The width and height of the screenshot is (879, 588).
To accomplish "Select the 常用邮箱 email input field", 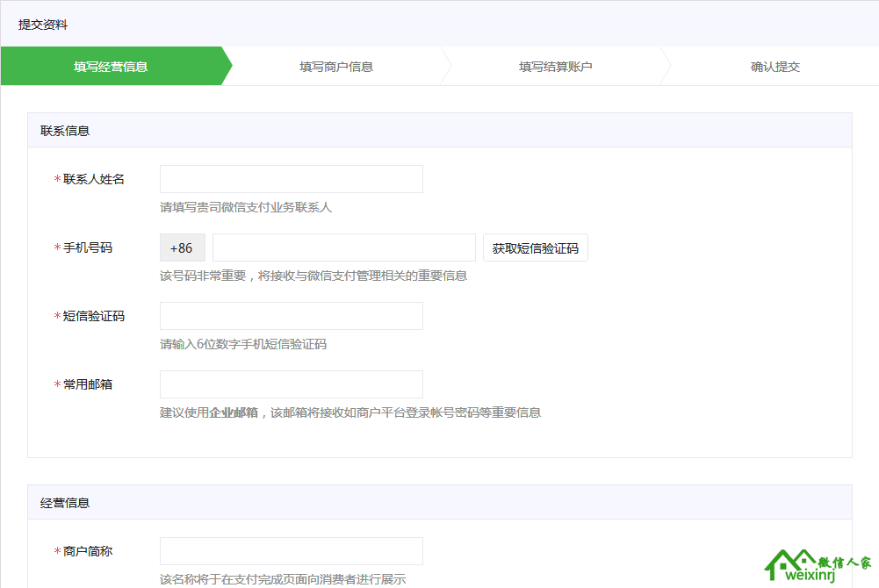I will (x=291, y=384).
